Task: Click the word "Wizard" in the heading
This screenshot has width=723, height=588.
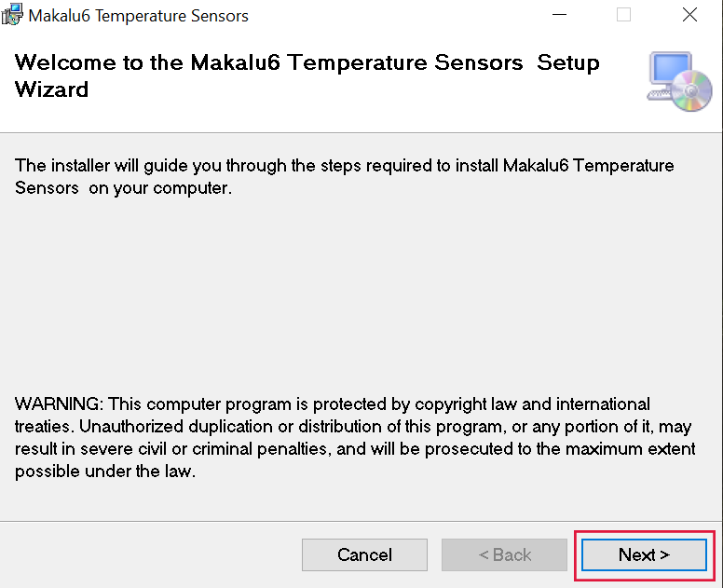Action: [52, 90]
